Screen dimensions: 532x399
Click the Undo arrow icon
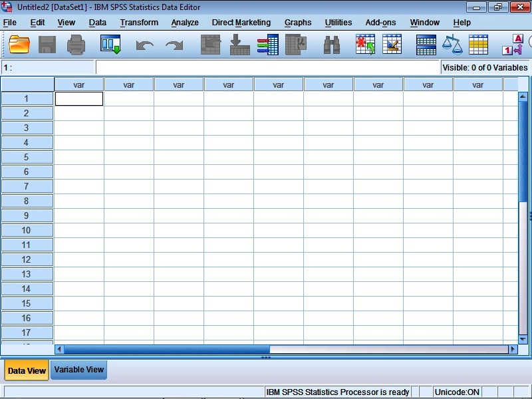click(x=144, y=45)
